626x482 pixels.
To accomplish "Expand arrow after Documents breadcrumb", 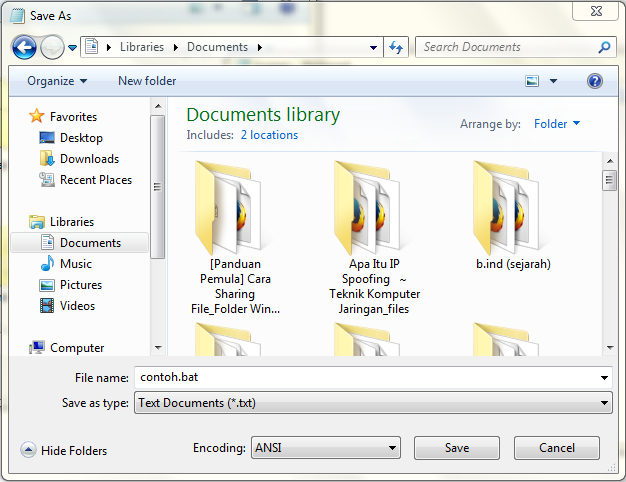I will point(260,48).
